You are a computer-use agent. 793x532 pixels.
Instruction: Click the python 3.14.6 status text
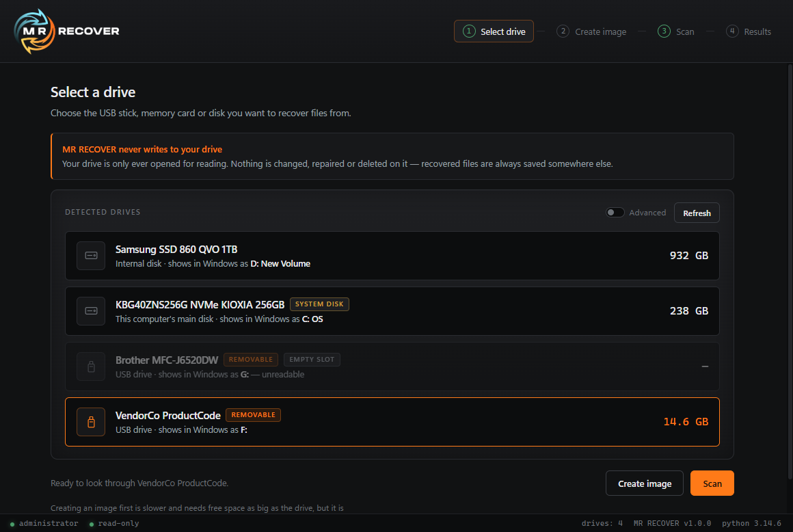pos(751,524)
